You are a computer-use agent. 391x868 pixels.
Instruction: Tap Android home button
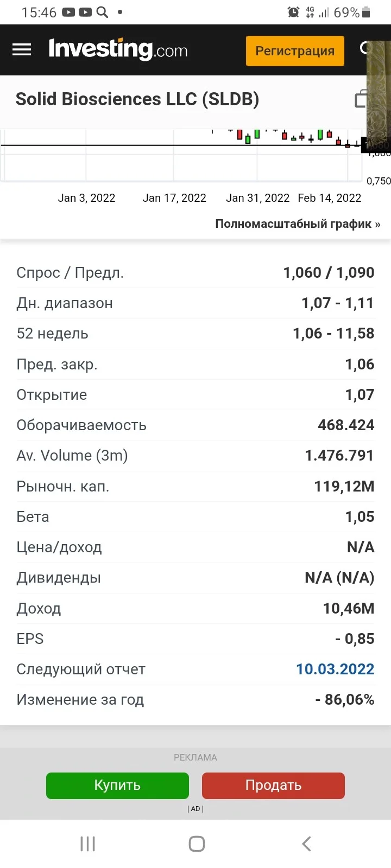[197, 844]
